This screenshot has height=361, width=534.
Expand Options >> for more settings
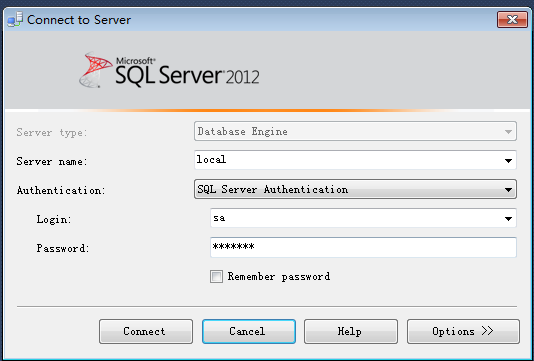[463, 331]
